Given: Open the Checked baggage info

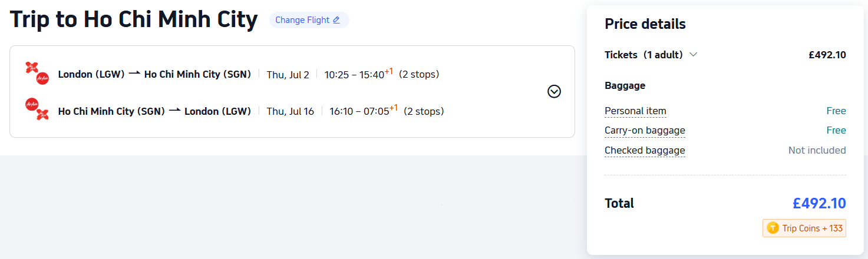Looking at the screenshot, I should (645, 151).
